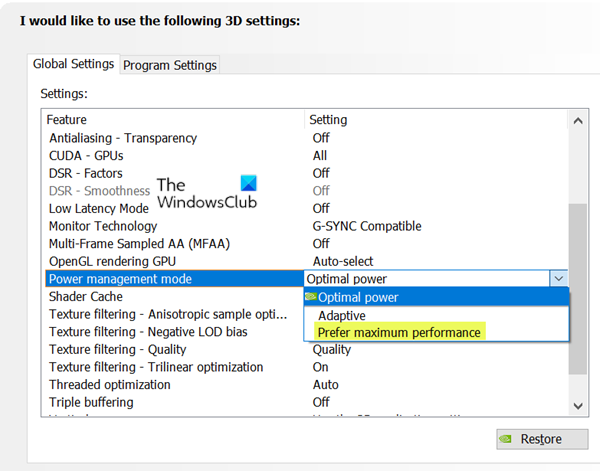Open the Program Settings tab
The image size is (600, 471).
(x=169, y=65)
